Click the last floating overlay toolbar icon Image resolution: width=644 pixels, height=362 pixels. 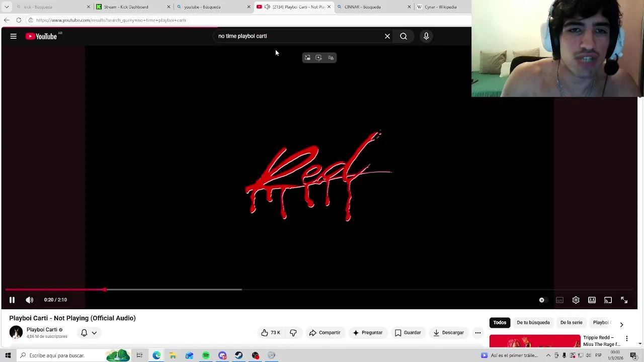(331, 58)
